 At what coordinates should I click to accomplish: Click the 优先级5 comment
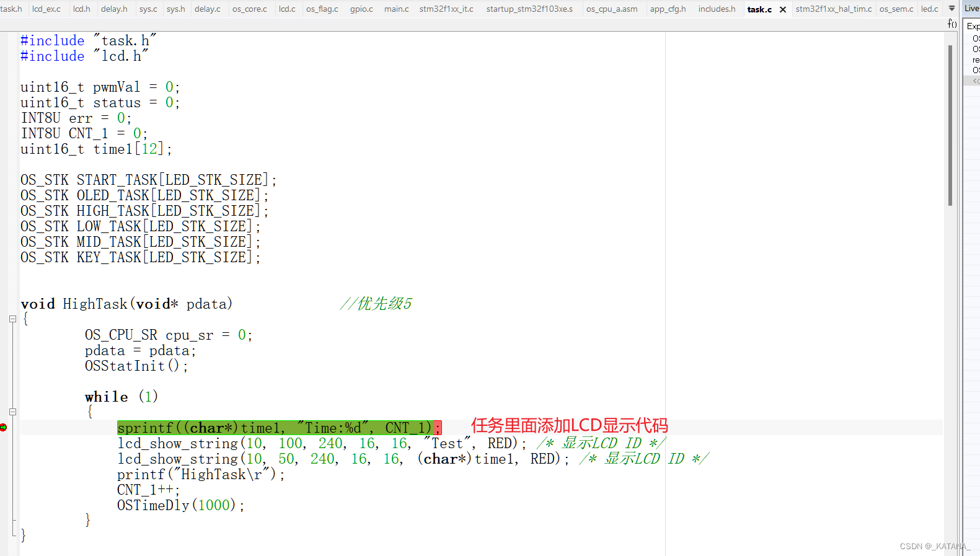376,304
